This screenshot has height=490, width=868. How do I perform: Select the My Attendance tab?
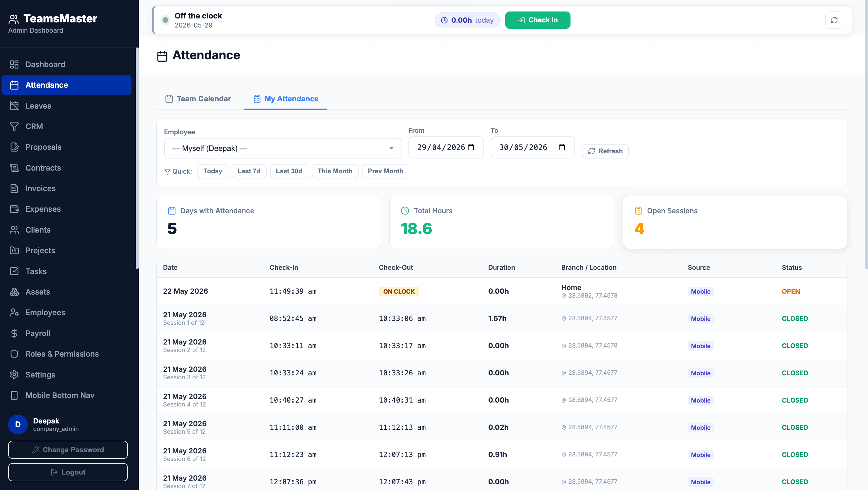[x=286, y=99]
